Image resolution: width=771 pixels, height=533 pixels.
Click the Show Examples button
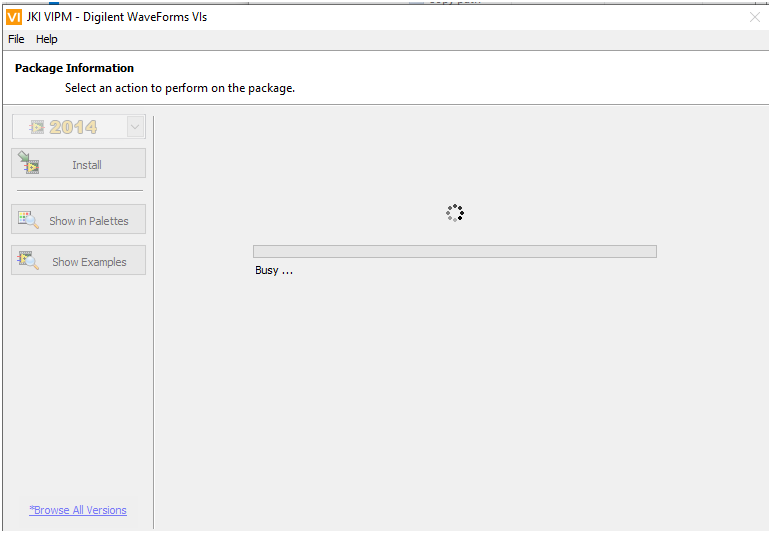coord(79,261)
